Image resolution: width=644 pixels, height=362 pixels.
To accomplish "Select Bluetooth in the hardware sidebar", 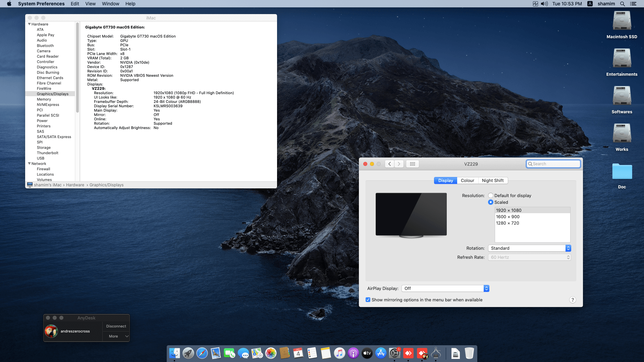I will pos(45,46).
